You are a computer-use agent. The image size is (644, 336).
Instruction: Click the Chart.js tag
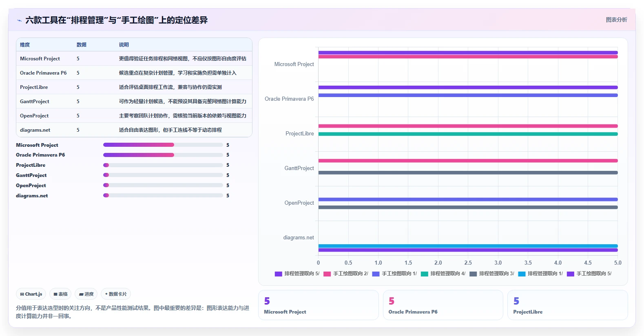pyautogui.click(x=31, y=294)
